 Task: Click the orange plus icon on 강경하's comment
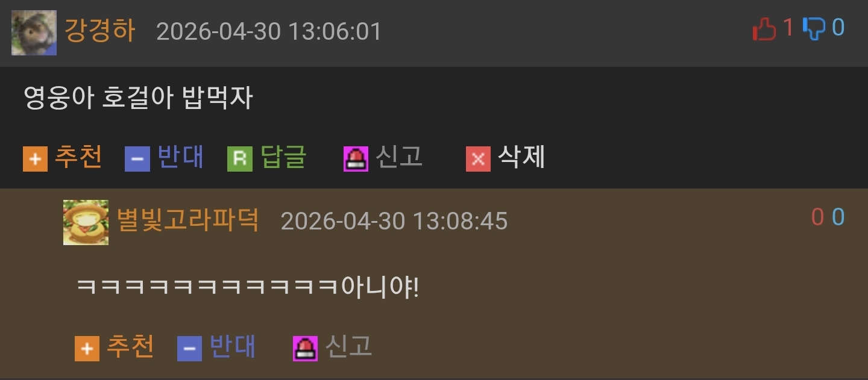coord(35,159)
